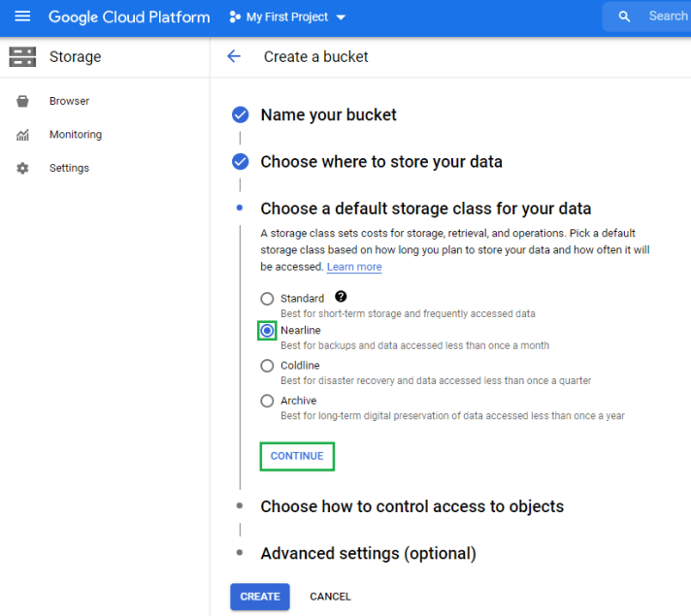The height and width of the screenshot is (616, 691).
Task: Choose the Nearline radio button
Action: (x=267, y=331)
